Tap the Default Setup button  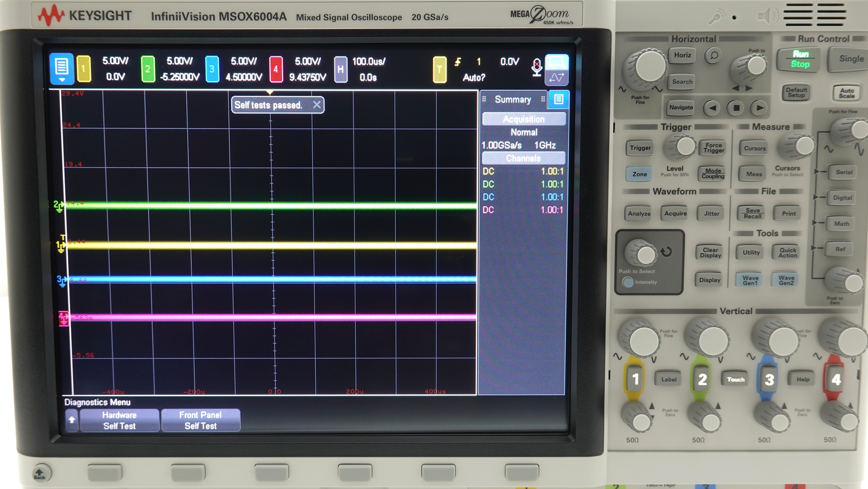click(796, 92)
